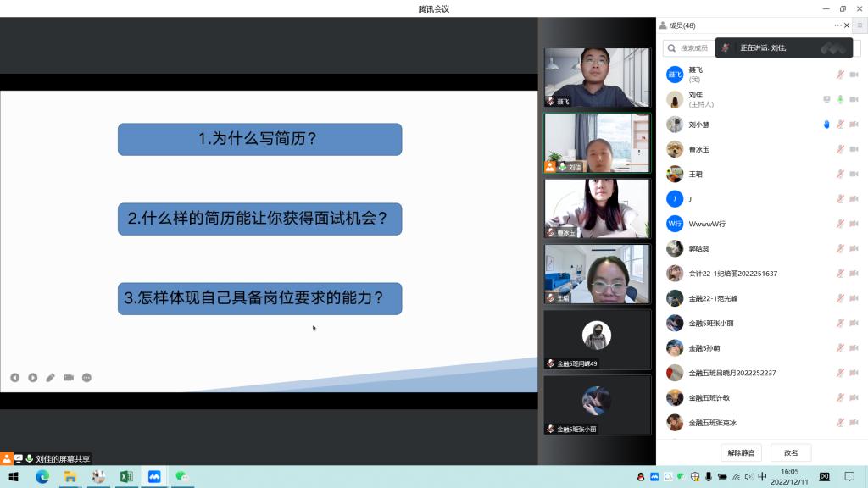Select 聂飞's video thumbnail

pyautogui.click(x=597, y=77)
